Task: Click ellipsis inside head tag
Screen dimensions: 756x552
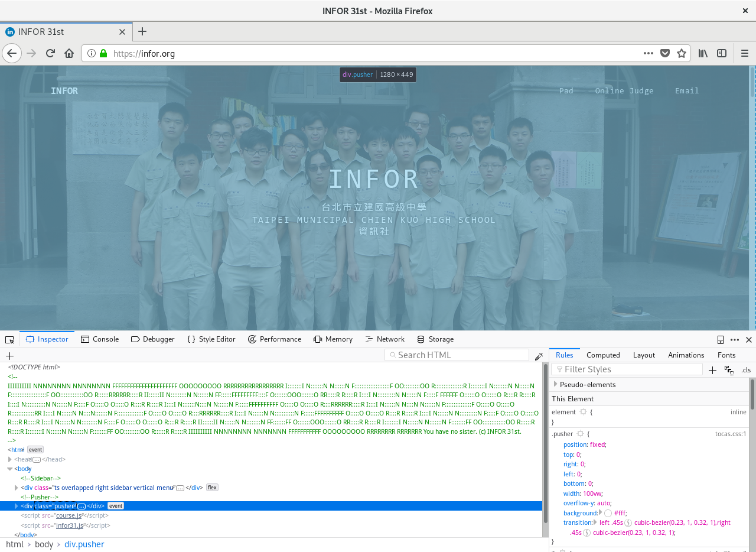Action: click(37, 459)
